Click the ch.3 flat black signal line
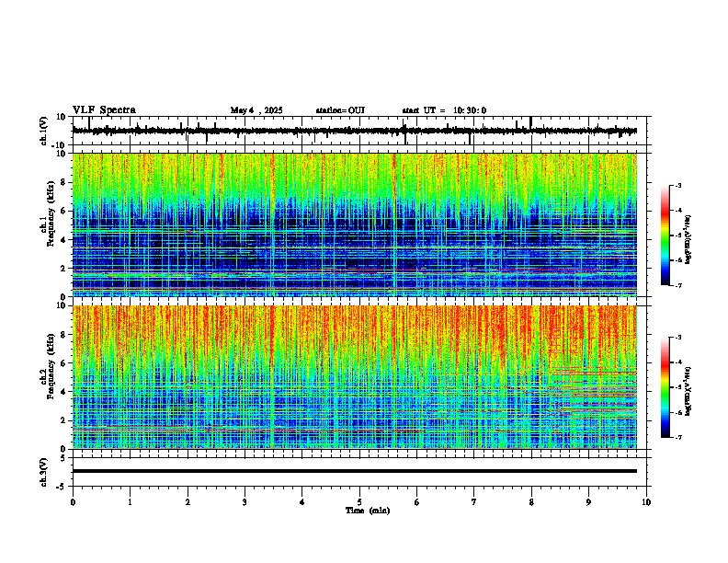This screenshot has height=563, width=728. pyautogui.click(x=354, y=471)
